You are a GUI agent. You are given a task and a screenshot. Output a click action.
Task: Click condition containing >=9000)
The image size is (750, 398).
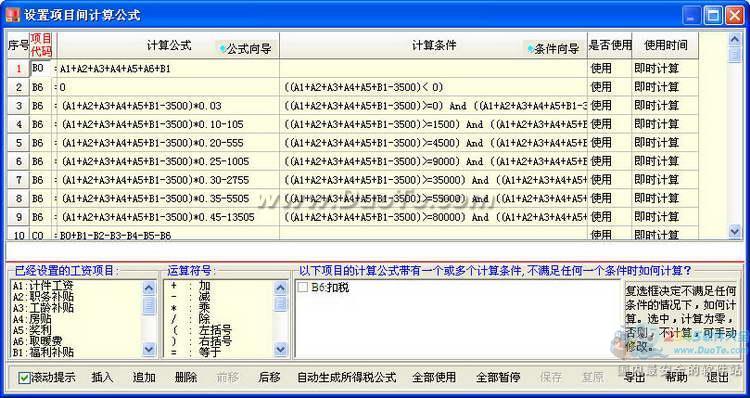tap(433, 161)
